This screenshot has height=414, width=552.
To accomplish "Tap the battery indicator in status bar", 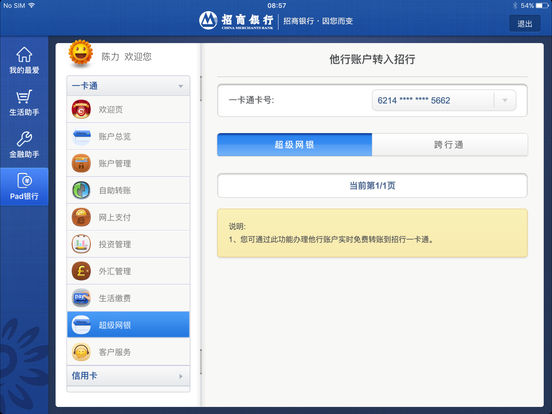I will tap(541, 6).
